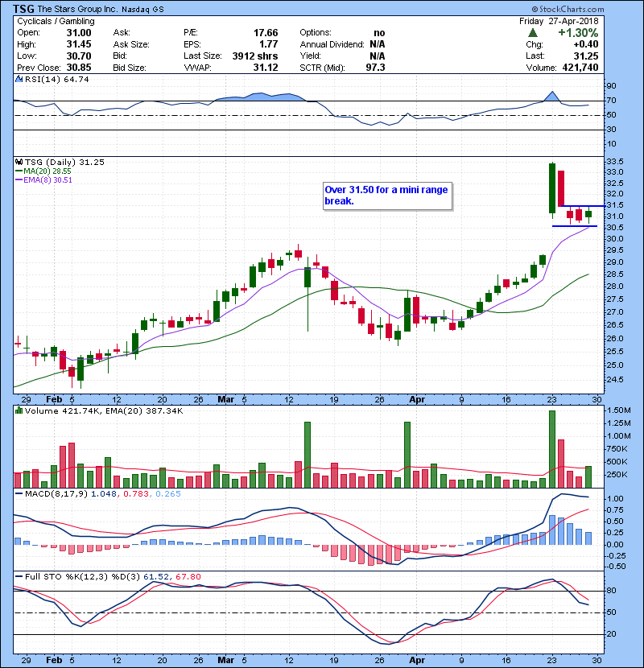Click the stochastic %K value 61.52
The image size is (644, 668).
click(156, 576)
